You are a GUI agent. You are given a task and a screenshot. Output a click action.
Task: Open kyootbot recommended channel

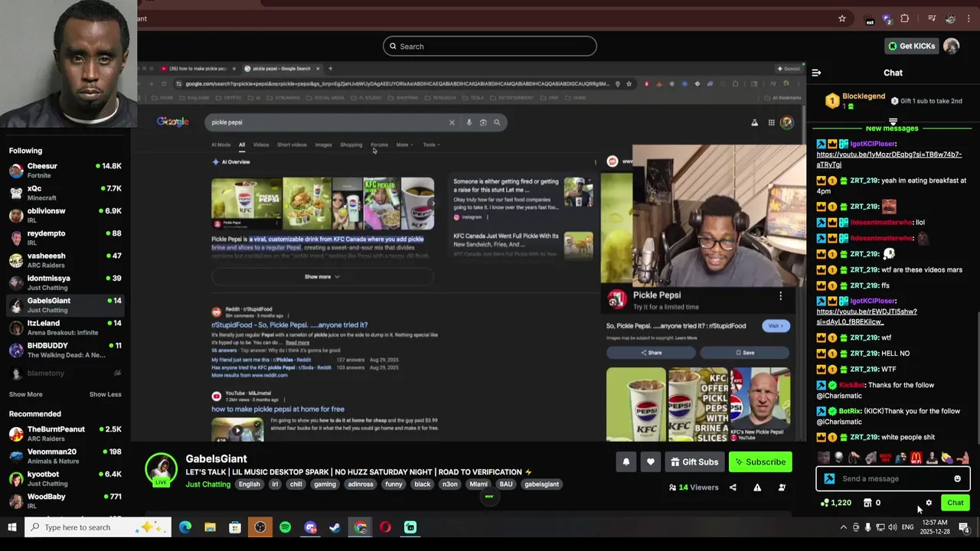point(65,478)
